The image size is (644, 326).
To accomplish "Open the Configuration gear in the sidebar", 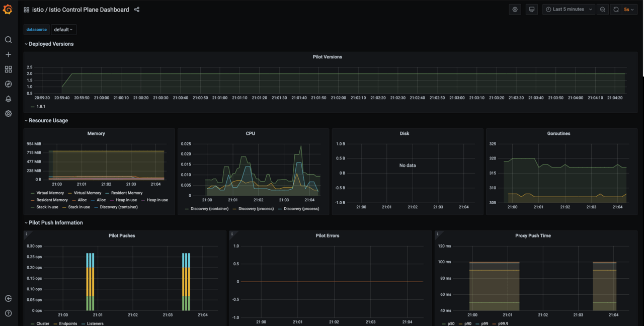I will point(8,114).
